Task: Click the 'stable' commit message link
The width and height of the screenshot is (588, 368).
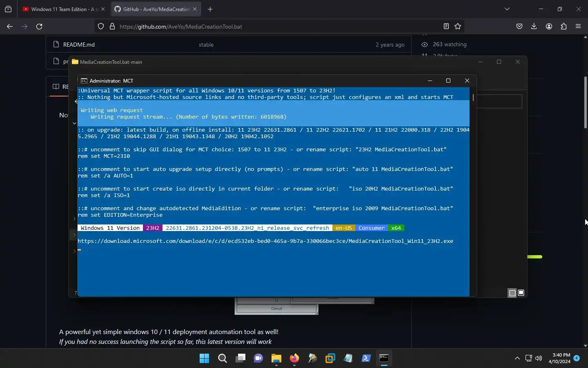Action: (206, 45)
